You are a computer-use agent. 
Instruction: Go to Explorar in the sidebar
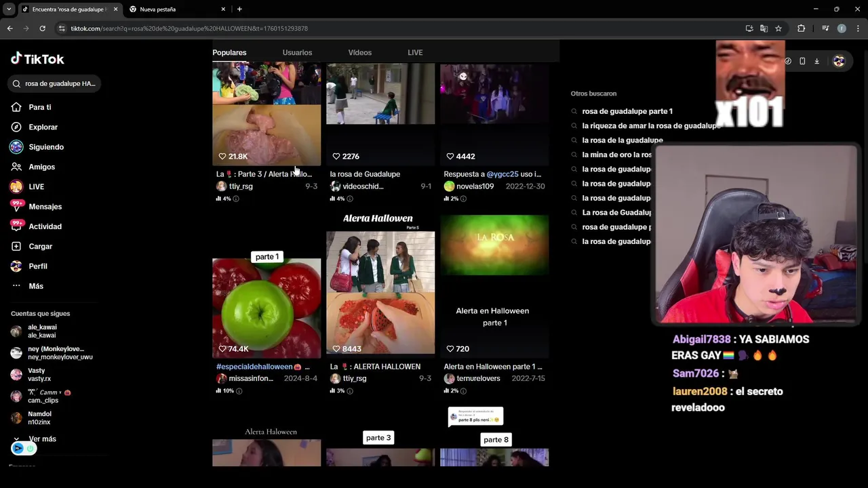click(x=35, y=127)
